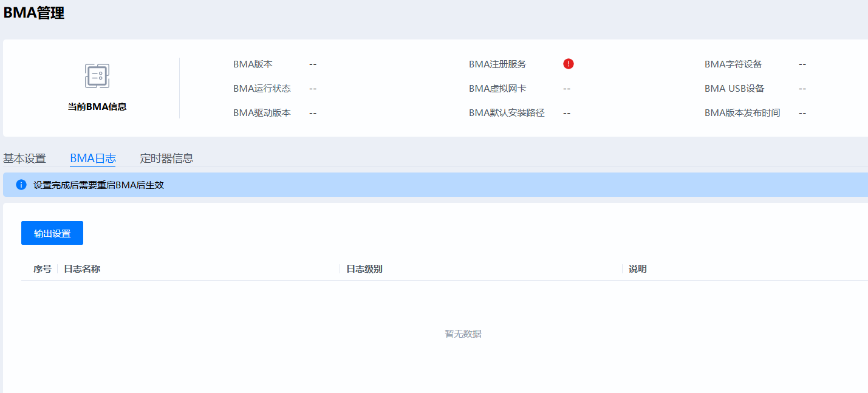Switch to the 基本设置 tab
The height and width of the screenshot is (393, 868).
tap(24, 158)
